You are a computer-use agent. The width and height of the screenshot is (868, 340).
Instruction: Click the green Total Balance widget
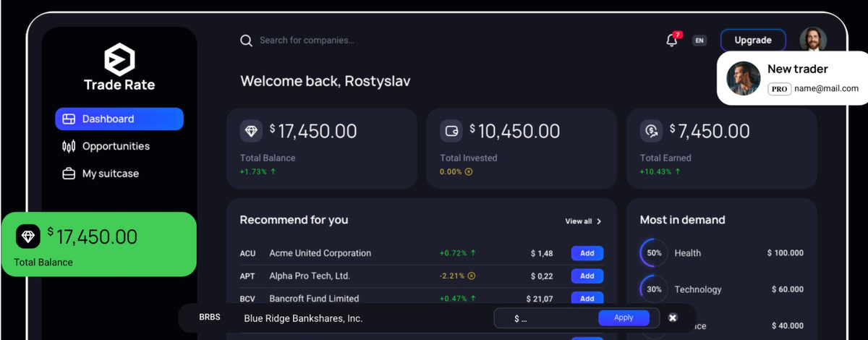98,244
